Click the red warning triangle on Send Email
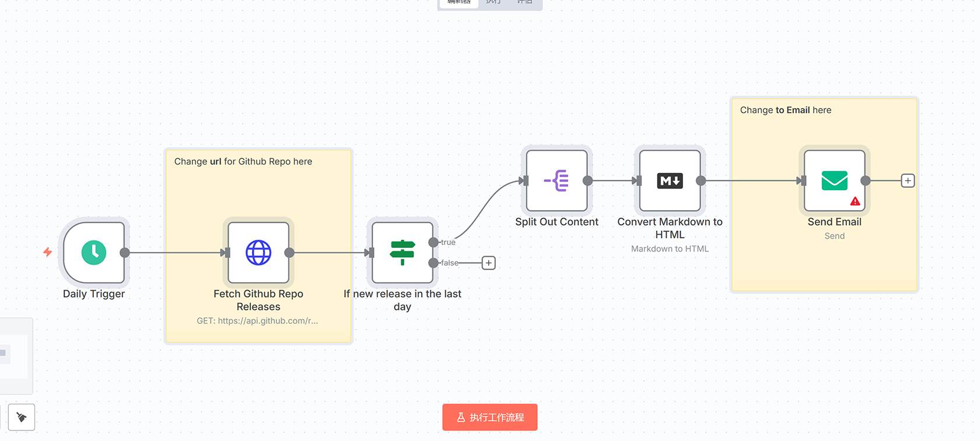Screen dimensions: 980x441 [855, 201]
